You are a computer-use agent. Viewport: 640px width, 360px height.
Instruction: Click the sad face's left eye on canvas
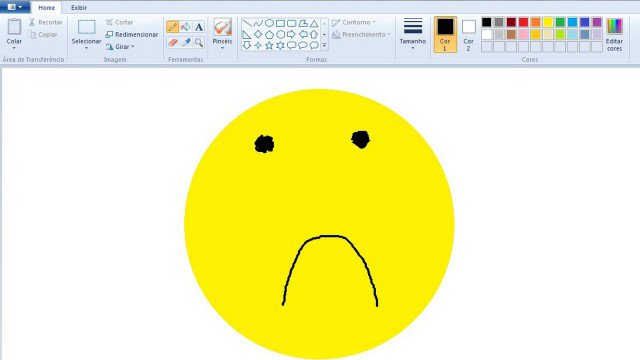tap(264, 144)
